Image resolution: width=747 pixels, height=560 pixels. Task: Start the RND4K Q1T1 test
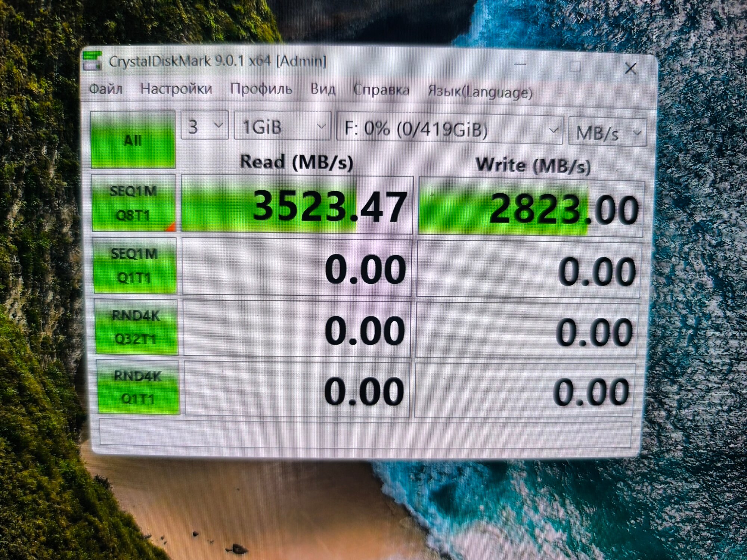(x=138, y=387)
